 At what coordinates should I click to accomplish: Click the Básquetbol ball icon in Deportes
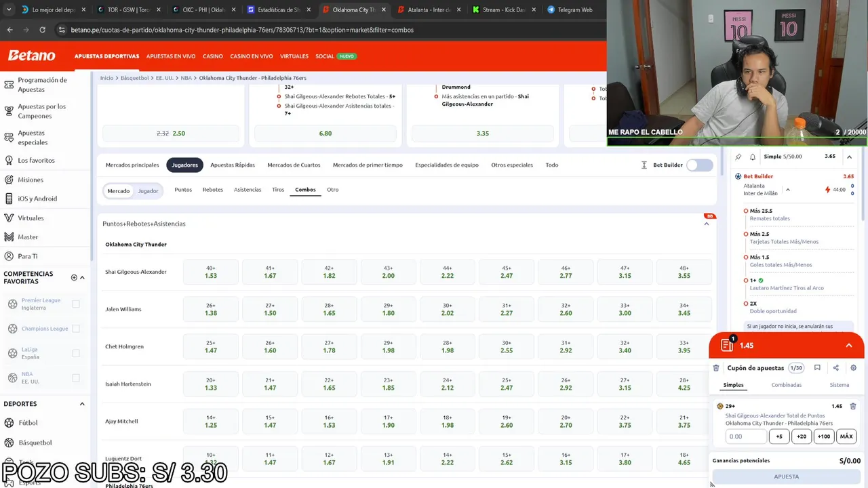(x=9, y=443)
